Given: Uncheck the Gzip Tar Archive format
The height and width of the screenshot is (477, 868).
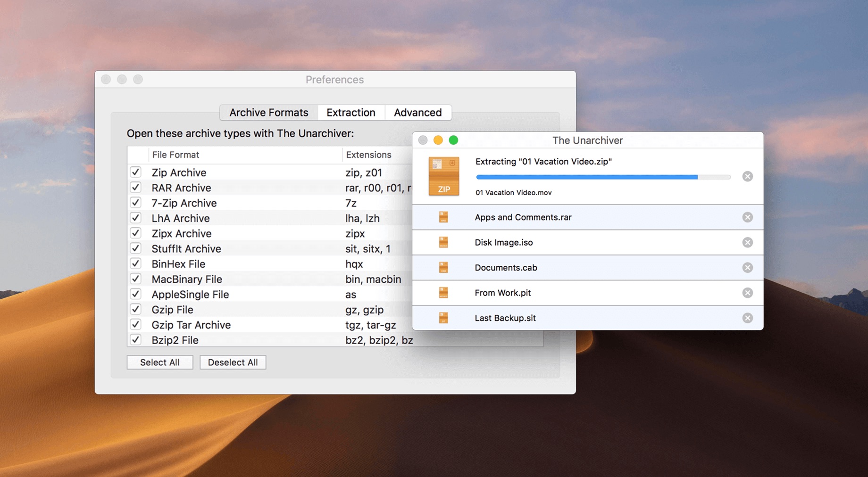Looking at the screenshot, I should tap(135, 324).
